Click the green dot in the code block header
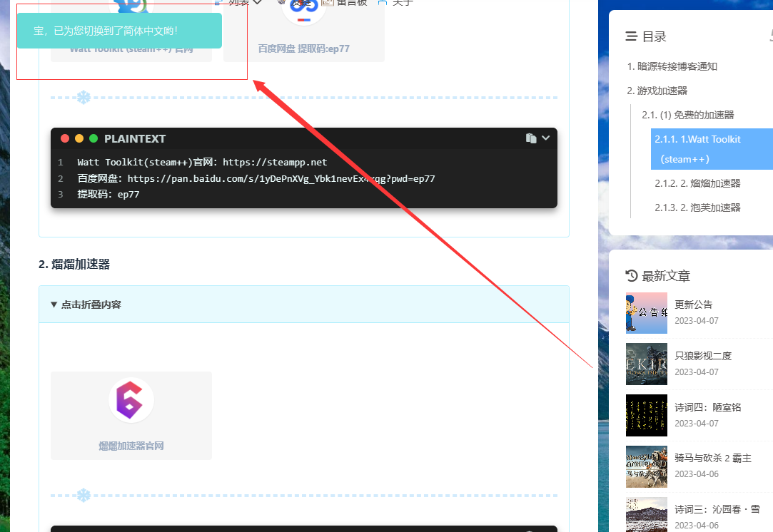 click(94, 139)
